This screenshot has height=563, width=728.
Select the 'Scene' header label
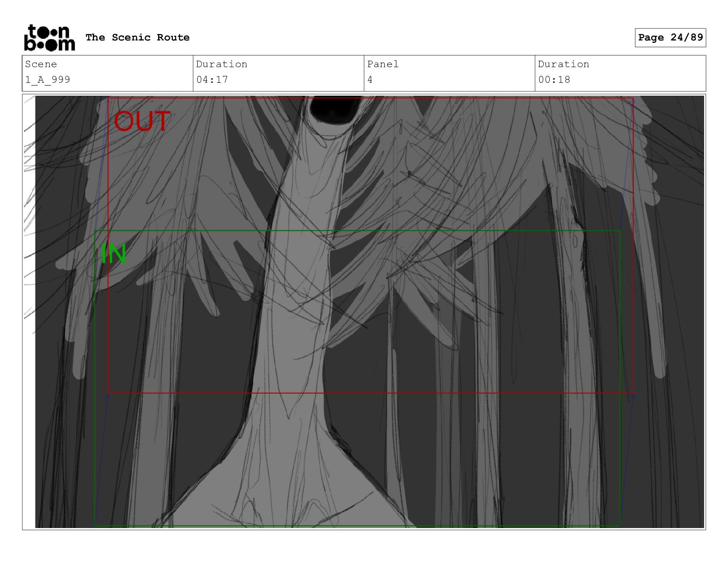pyautogui.click(x=41, y=64)
